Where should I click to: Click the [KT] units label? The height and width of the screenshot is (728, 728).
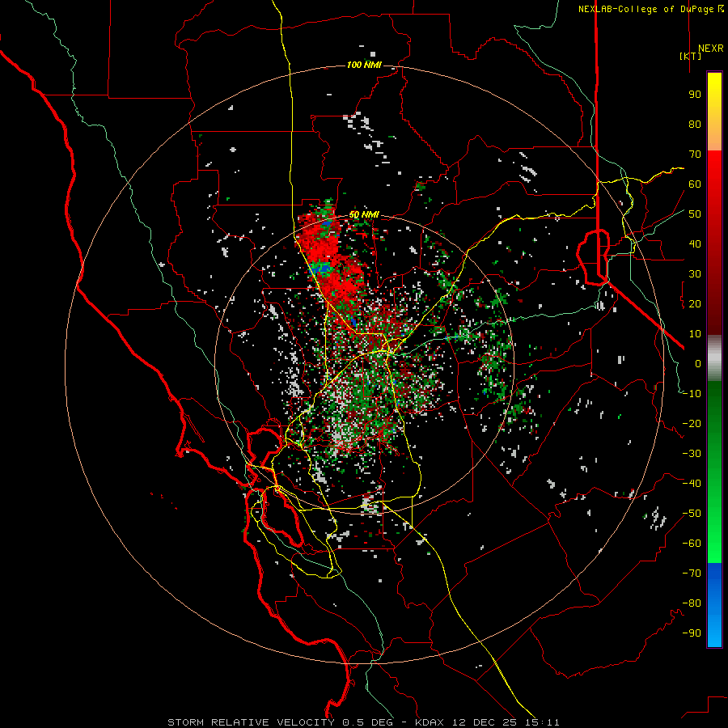click(x=690, y=56)
